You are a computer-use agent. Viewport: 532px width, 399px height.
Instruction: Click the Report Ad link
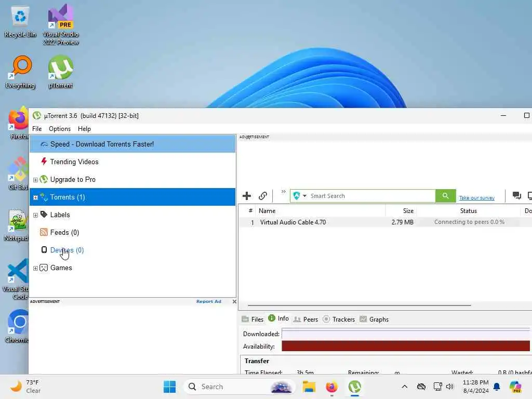pos(209,301)
